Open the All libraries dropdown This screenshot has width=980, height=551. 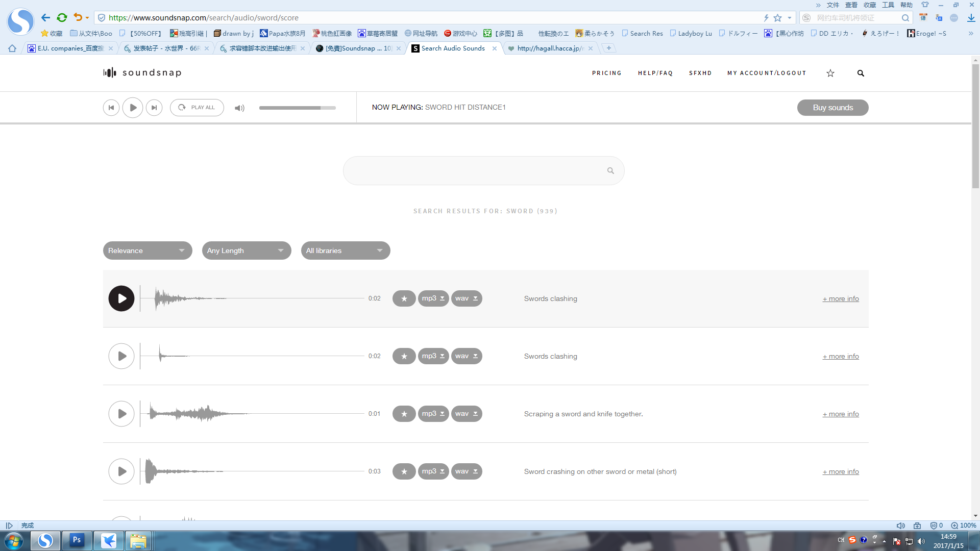coord(346,251)
